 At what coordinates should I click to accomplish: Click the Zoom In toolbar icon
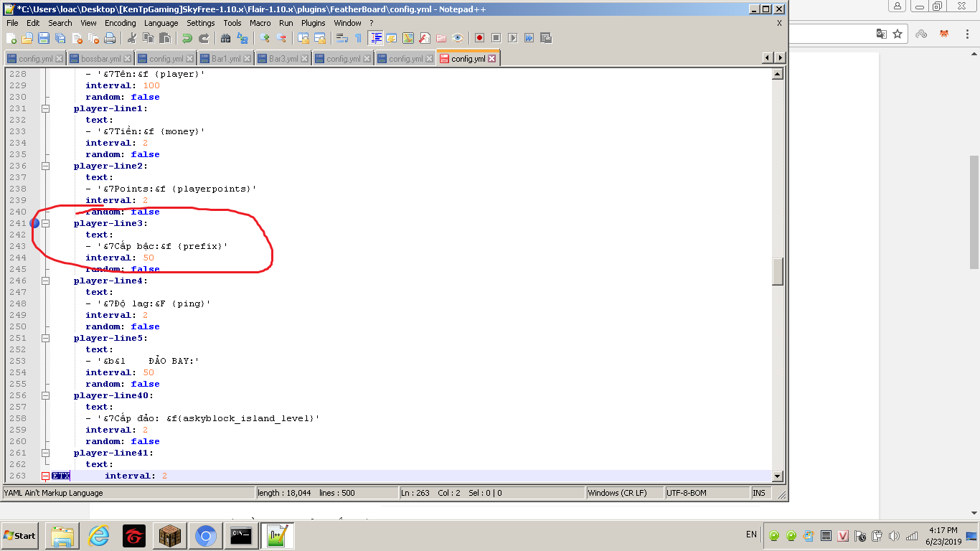point(265,38)
